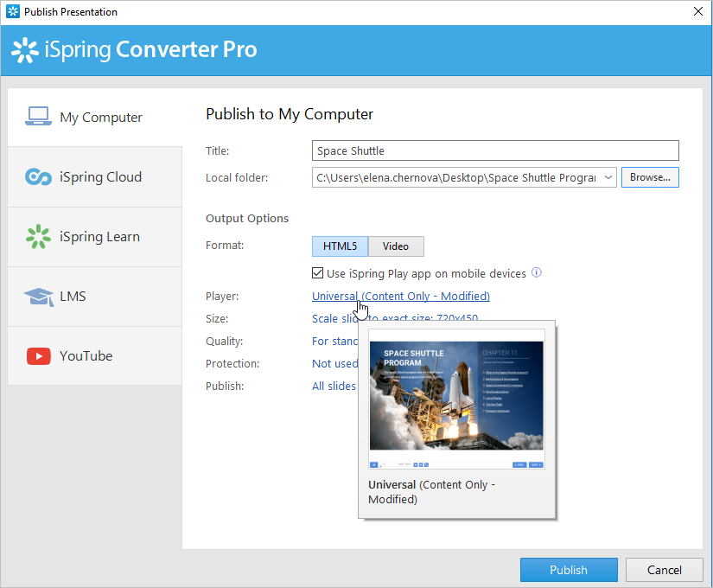
Task: Toggle Use iSpring Play app checkbox
Action: [317, 273]
